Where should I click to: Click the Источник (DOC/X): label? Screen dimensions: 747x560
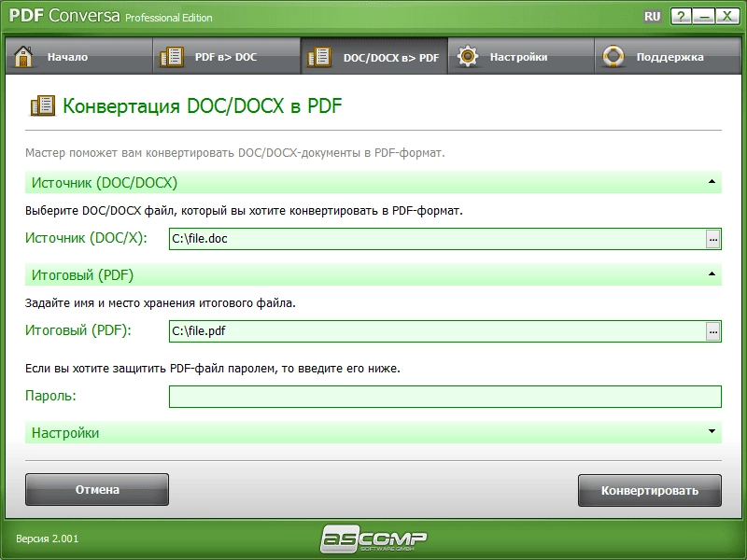pos(86,238)
